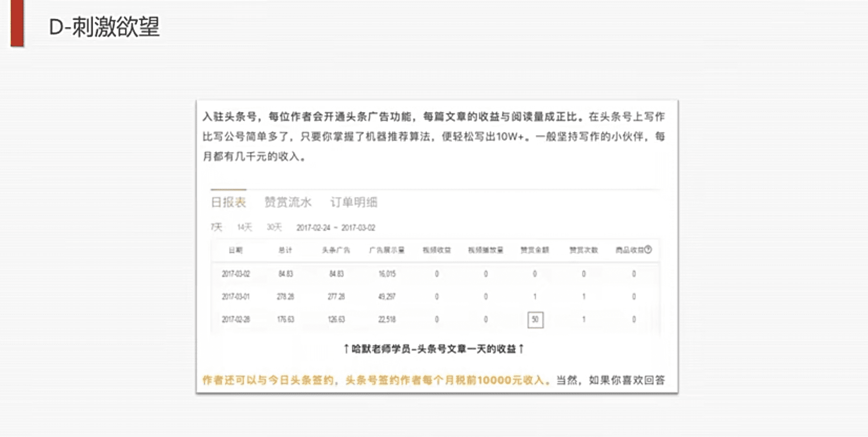Click total value 176.63
This screenshot has height=437, width=868.
[285, 320]
